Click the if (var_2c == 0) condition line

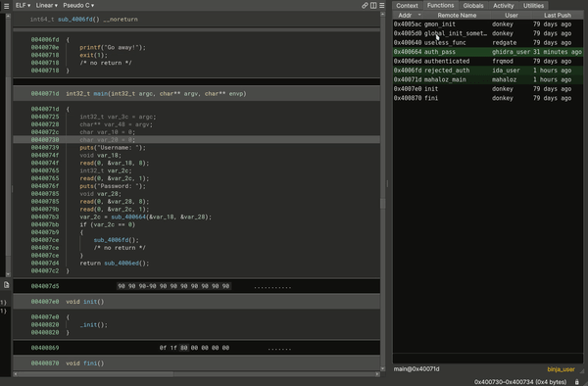107,224
